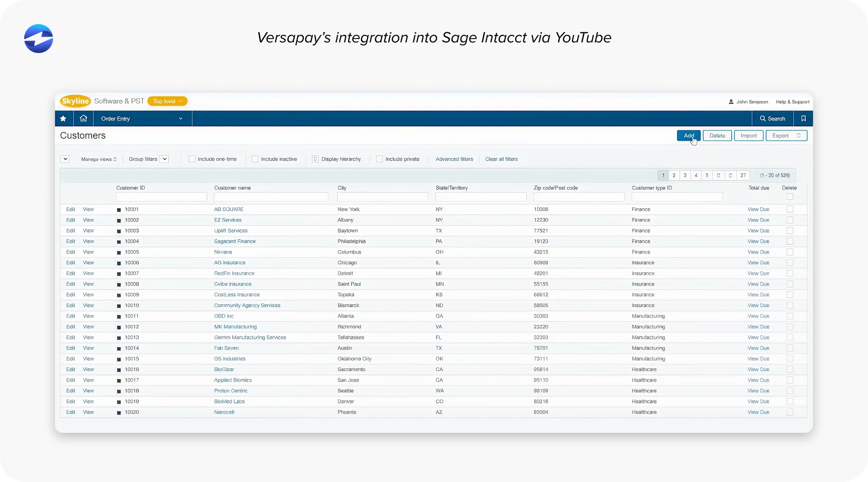Click the black square icon beside 10001

click(119, 210)
